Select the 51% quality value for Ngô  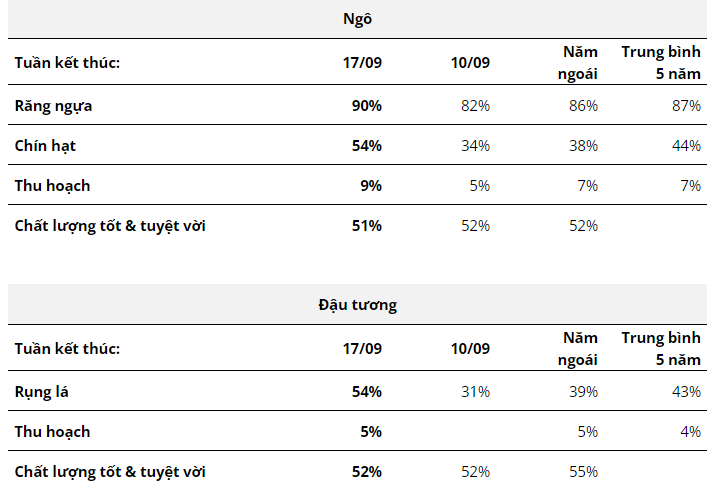pyautogui.click(x=366, y=225)
